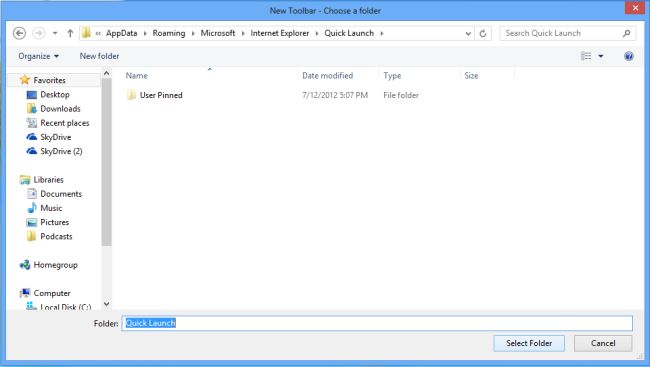Select AppData in the breadcrumb path
Viewport: 650px width, 367px height.
click(121, 33)
